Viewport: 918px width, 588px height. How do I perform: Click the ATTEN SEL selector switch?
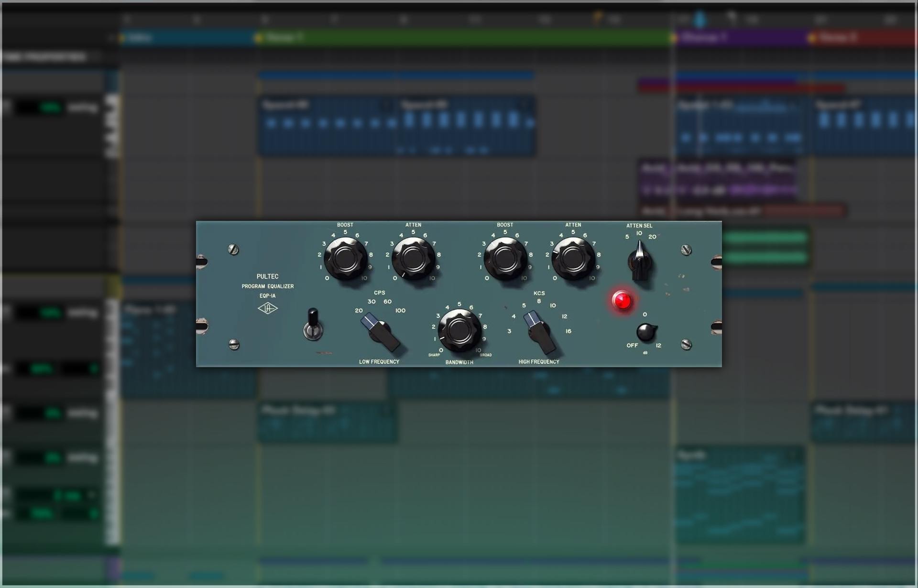point(640,261)
